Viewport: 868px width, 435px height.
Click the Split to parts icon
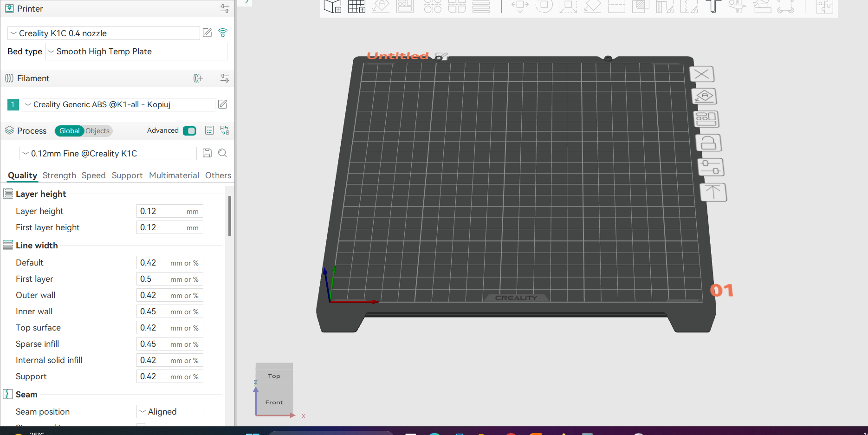457,6
